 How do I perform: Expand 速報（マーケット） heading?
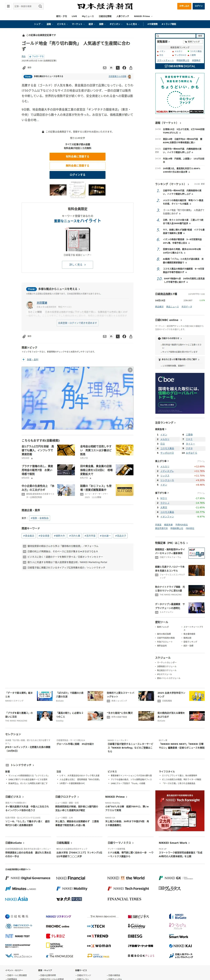click(168, 123)
